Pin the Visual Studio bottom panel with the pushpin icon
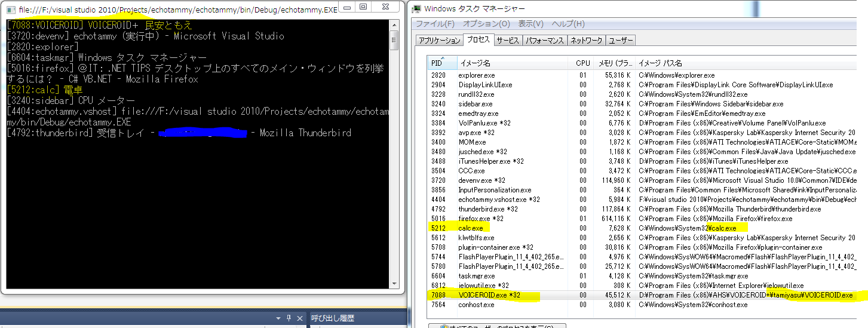868x328 pixels. (289, 318)
